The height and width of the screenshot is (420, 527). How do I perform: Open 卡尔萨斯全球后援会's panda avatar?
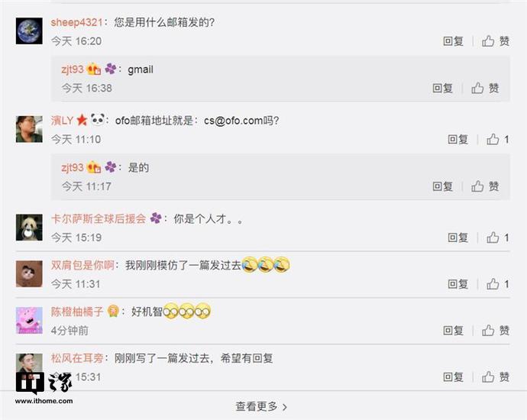29,228
